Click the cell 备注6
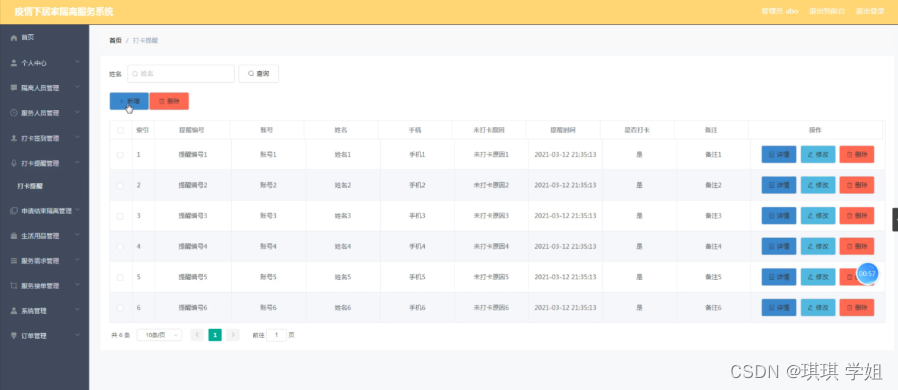This screenshot has width=898, height=390. [x=713, y=308]
